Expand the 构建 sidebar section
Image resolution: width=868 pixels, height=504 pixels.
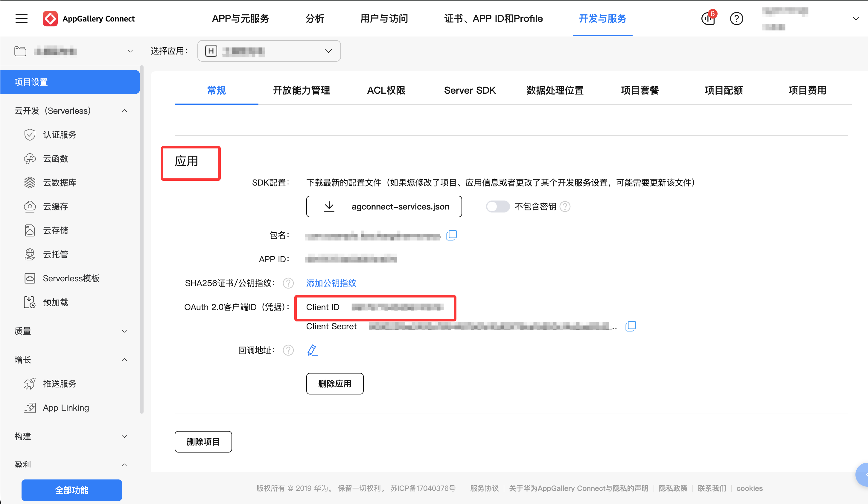click(124, 436)
